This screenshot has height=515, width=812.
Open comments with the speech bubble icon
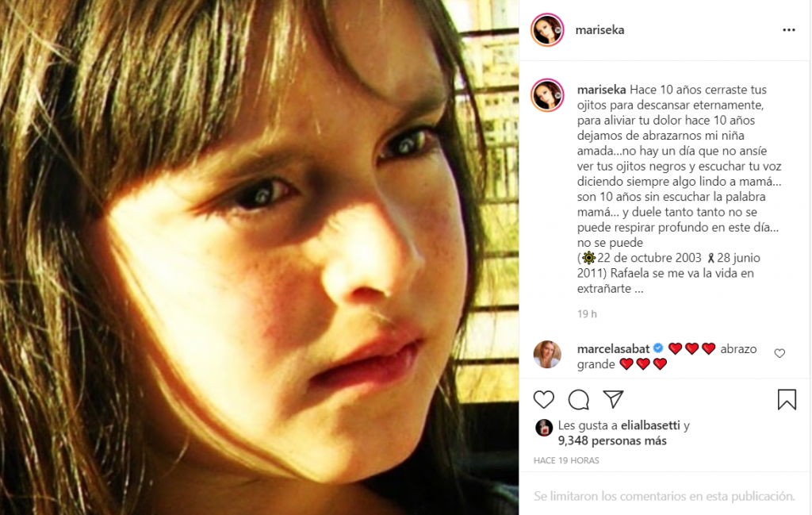click(x=578, y=399)
